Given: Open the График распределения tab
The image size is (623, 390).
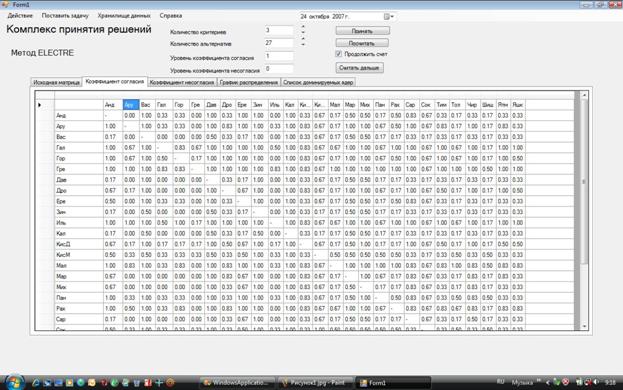Looking at the screenshot, I should click(x=249, y=82).
